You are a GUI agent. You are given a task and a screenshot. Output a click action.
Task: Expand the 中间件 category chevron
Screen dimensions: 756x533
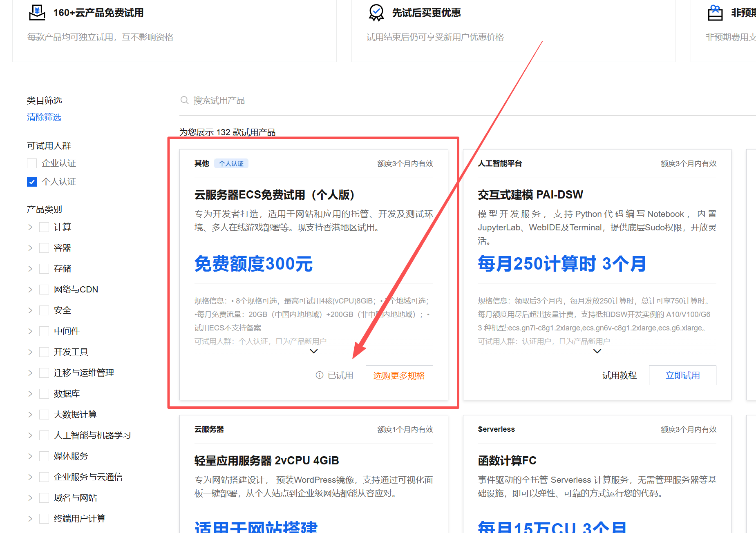pos(30,331)
